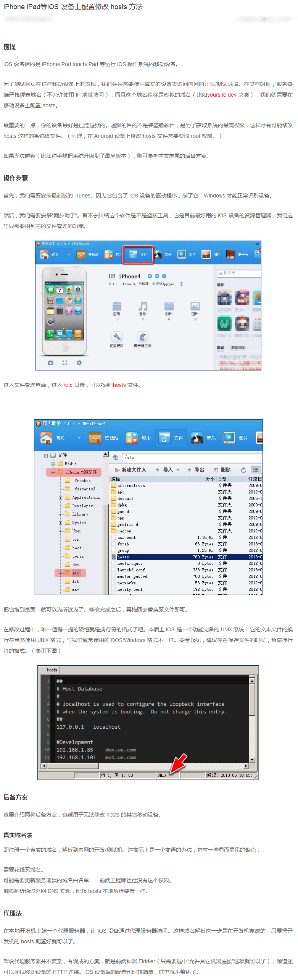The height and width of the screenshot is (980, 298).
Task: Open the 影片 category under UE-iPhone4
Action: coord(169,310)
